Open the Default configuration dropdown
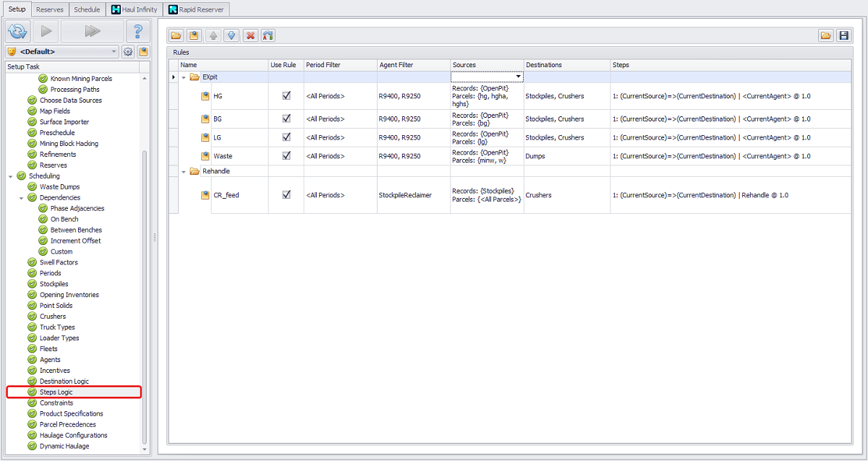Screen dimensions: 868x461 [x=115, y=52]
